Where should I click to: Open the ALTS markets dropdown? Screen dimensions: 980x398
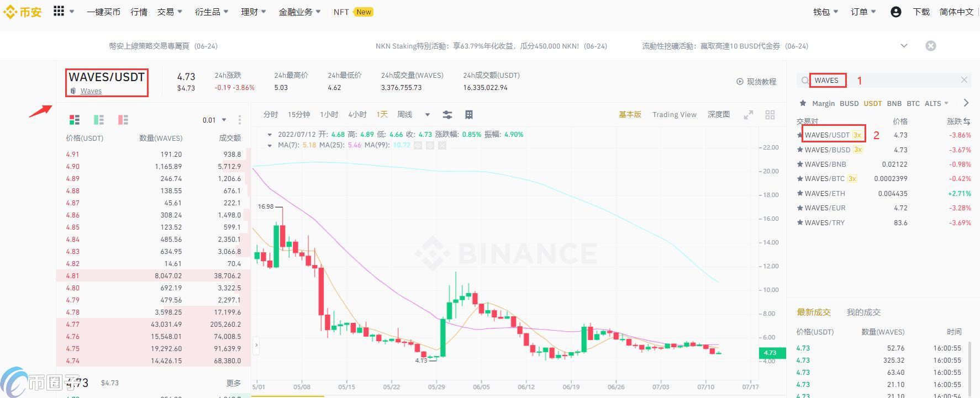[x=936, y=103]
